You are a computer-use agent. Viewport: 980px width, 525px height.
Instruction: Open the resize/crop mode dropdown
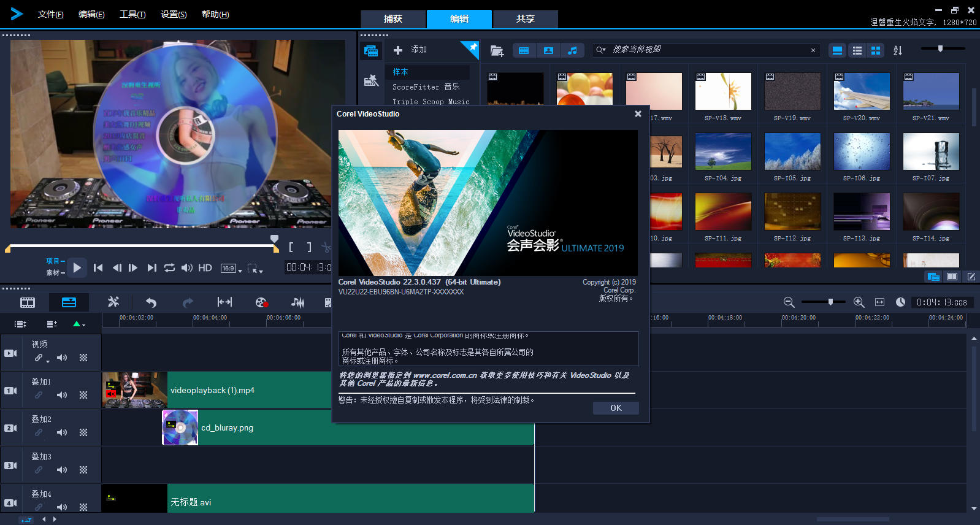255,269
